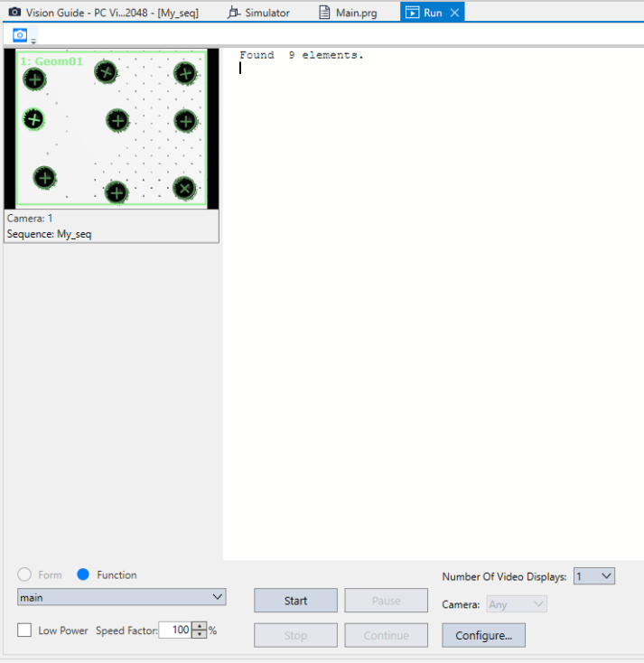Click the Simulator robot tab icon
The image size is (644, 663).
click(x=233, y=13)
